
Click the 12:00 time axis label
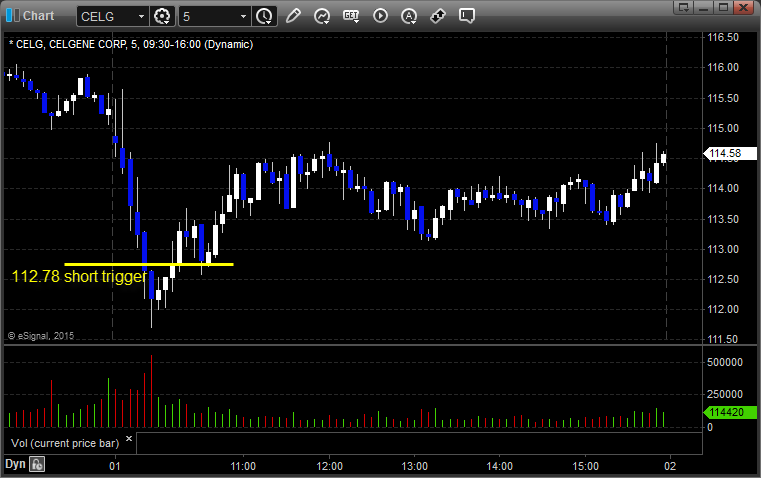pos(330,466)
